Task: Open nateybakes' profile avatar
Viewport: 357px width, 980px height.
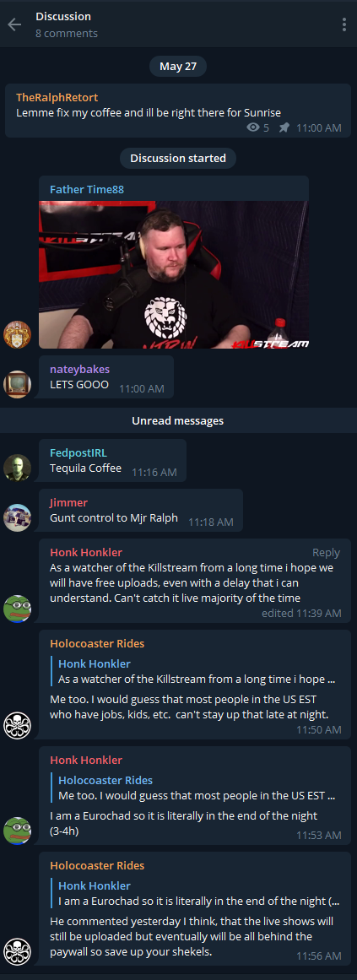Action: coord(17,384)
